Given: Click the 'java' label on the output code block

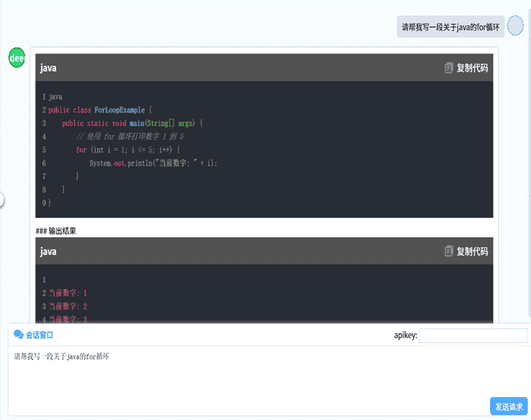Looking at the screenshot, I should pos(48,251).
